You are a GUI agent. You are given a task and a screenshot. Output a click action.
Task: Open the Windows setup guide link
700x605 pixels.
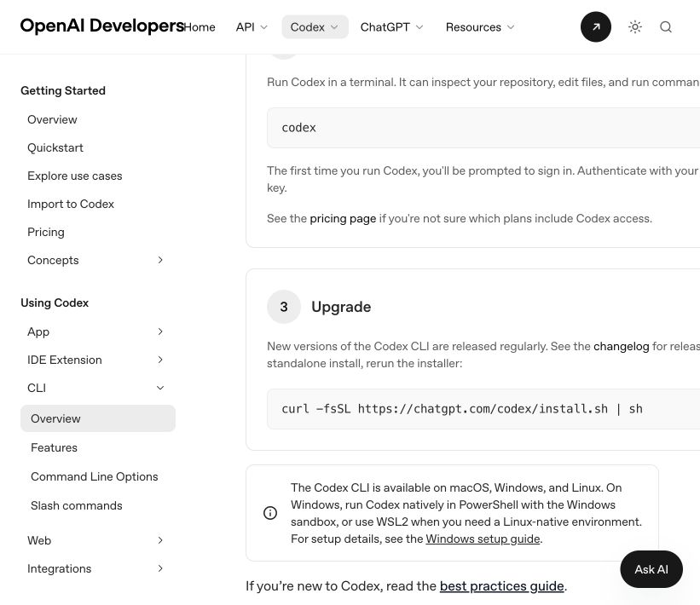[483, 539]
